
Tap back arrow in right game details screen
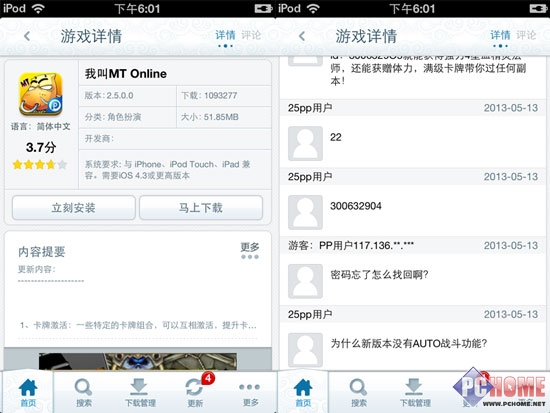tap(302, 36)
